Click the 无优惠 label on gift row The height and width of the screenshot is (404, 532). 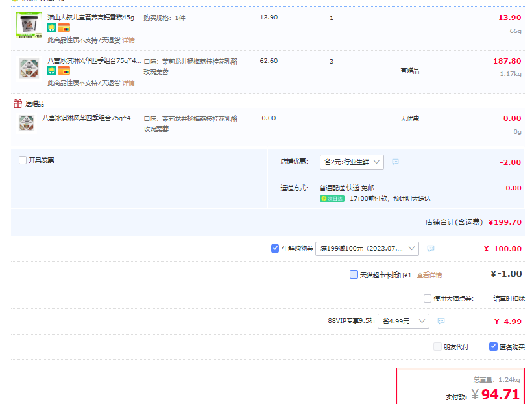pyautogui.click(x=410, y=118)
